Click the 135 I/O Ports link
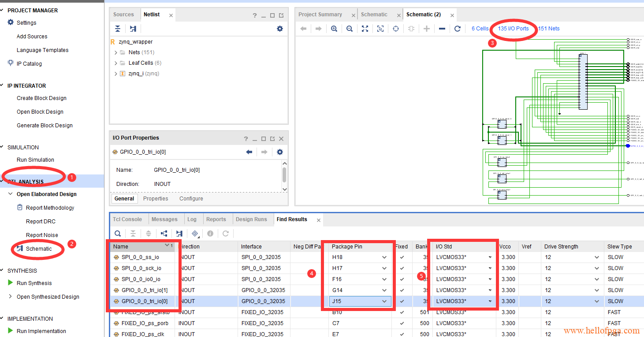 pos(513,29)
